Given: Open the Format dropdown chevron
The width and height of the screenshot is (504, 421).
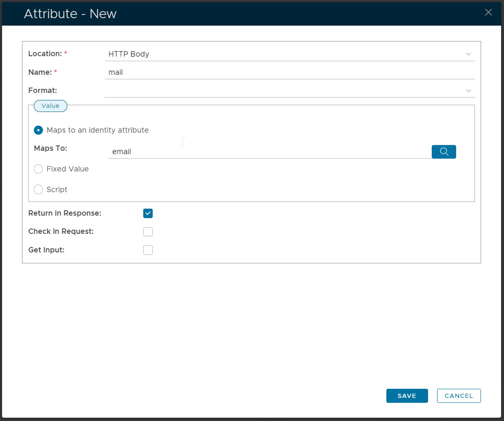Looking at the screenshot, I should (469, 91).
